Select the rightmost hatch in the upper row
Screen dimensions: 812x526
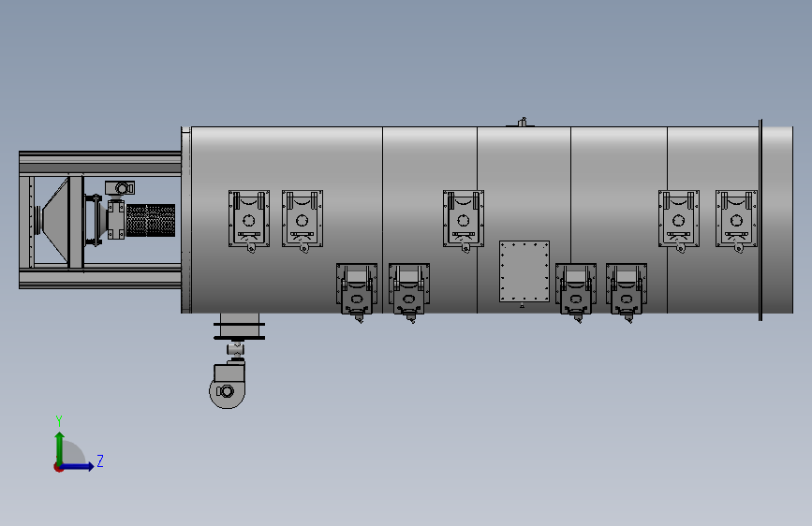(736, 220)
